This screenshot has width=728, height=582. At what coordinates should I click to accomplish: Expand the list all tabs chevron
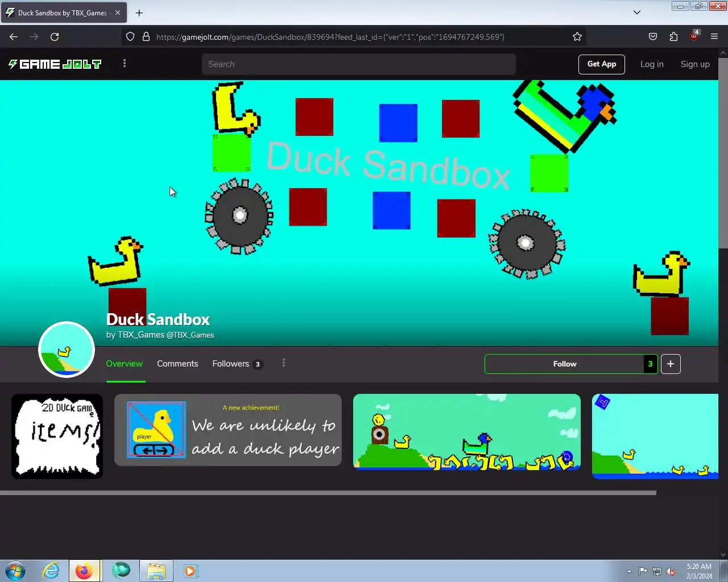click(x=637, y=13)
